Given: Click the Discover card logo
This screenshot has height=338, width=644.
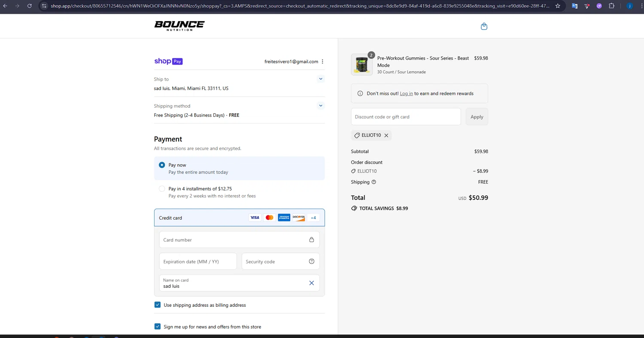Looking at the screenshot, I should [298, 217].
